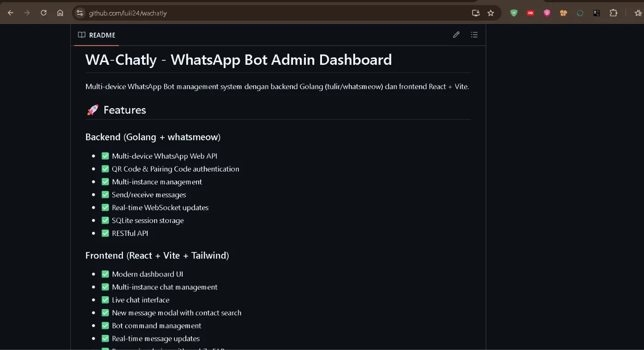Reload the page with the refresh icon
The height and width of the screenshot is (350, 644).
(x=44, y=13)
